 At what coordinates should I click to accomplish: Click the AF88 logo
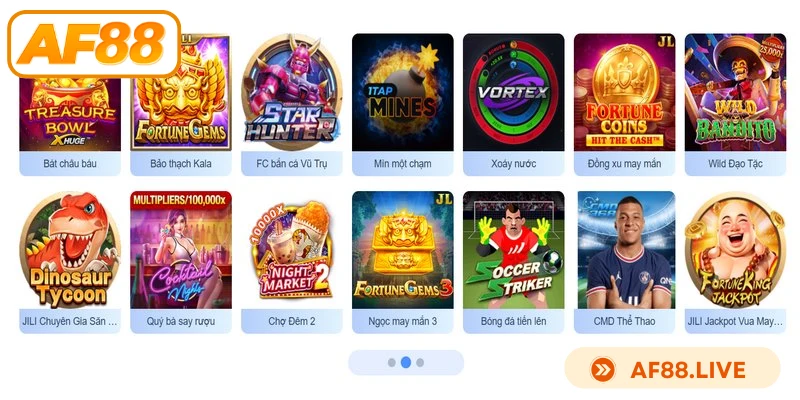coord(94,44)
